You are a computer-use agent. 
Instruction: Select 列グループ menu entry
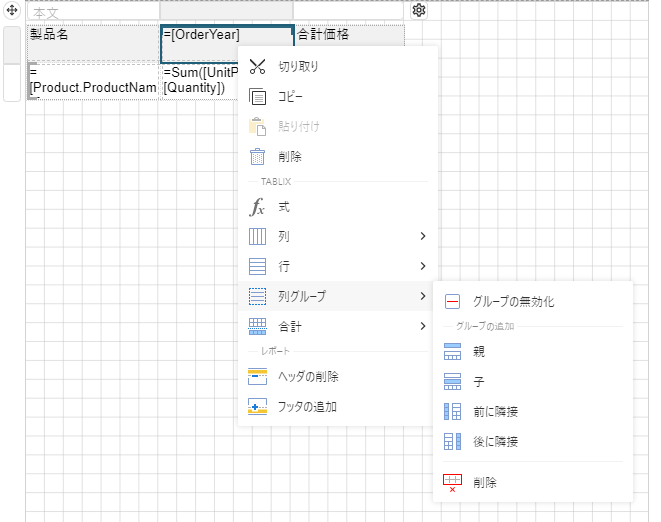pyautogui.click(x=301, y=297)
